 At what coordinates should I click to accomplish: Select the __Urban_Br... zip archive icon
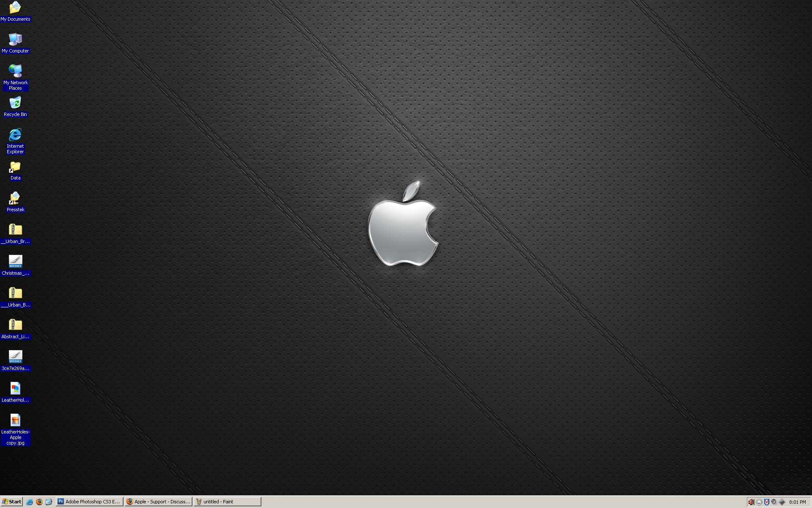[x=15, y=230]
